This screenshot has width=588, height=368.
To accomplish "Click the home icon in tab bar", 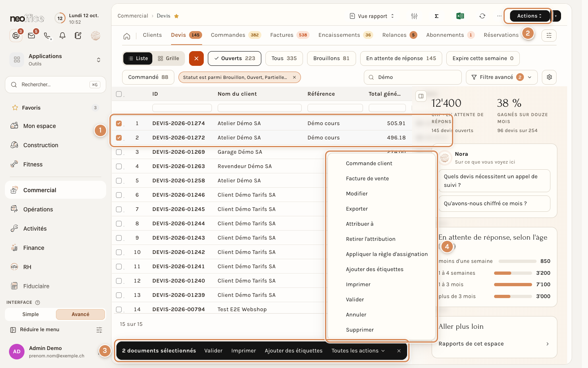I will coord(127,36).
